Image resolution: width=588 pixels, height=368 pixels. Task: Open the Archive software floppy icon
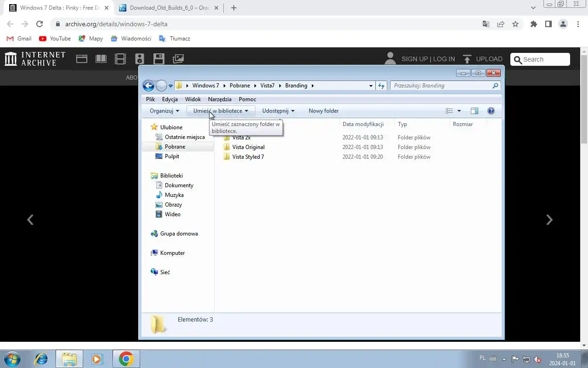159,59
